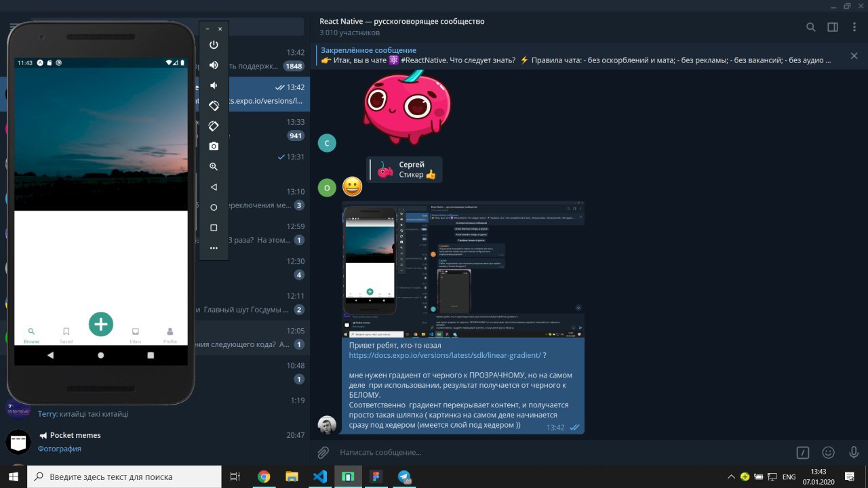Switch to Figma from taskbar
Viewport: 868px width, 488px height.
tap(376, 476)
